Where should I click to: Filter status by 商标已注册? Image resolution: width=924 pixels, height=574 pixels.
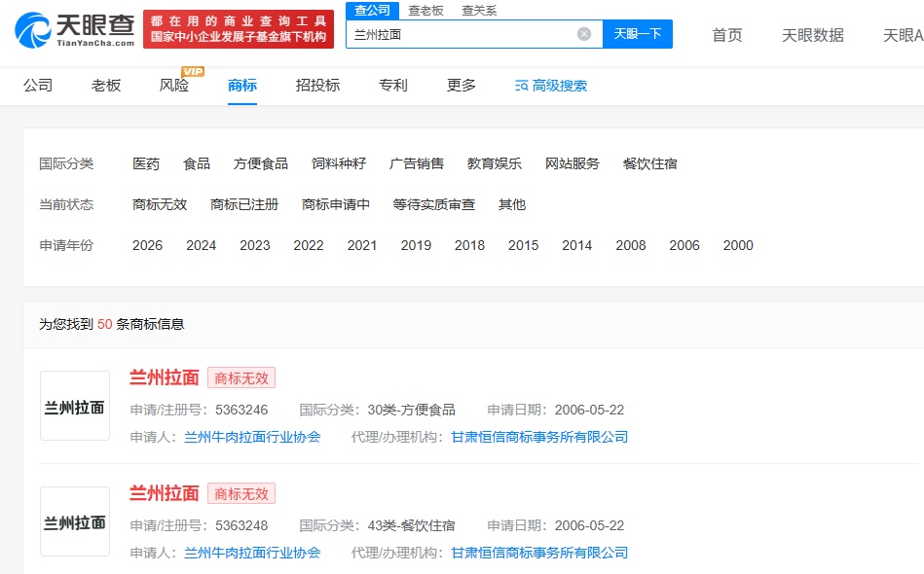coord(244,204)
